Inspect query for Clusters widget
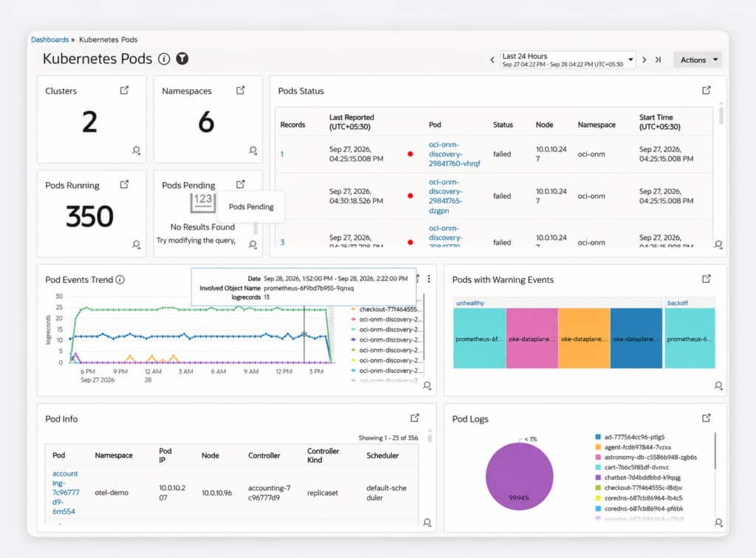The image size is (756, 558). click(x=137, y=151)
